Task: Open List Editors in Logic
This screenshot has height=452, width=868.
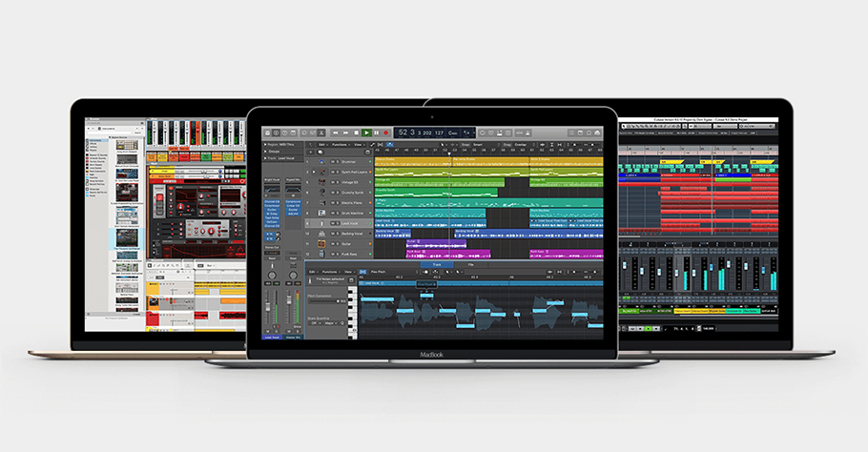Action: [x=572, y=133]
